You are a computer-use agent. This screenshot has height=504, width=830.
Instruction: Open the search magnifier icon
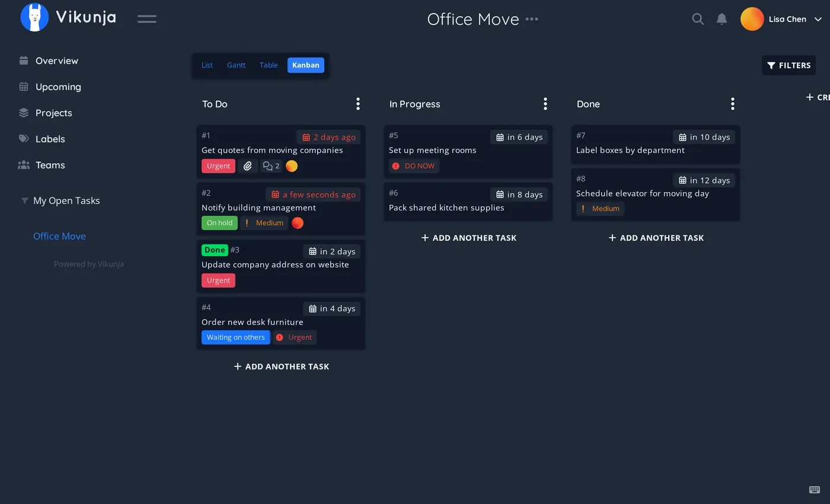(698, 19)
